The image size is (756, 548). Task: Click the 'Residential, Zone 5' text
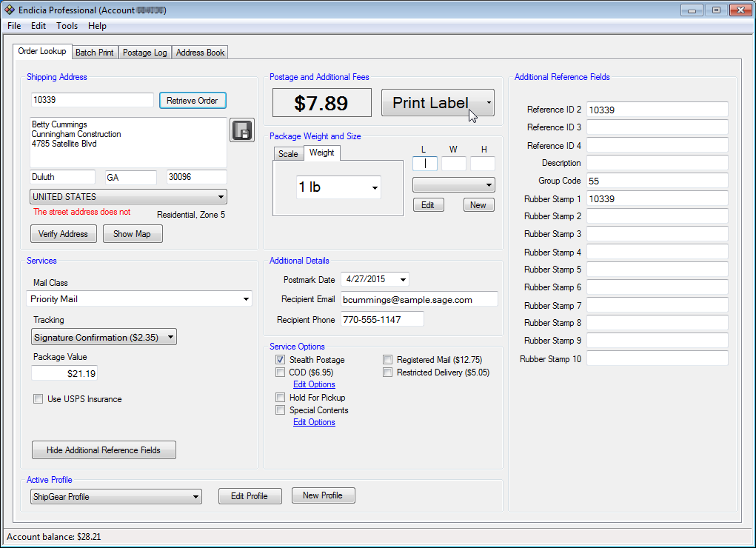pyautogui.click(x=191, y=215)
